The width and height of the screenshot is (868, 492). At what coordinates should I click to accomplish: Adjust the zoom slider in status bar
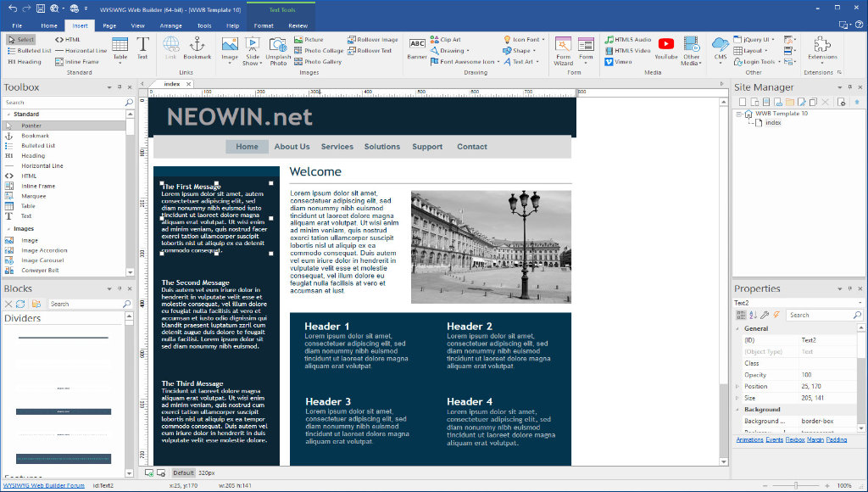[796, 485]
